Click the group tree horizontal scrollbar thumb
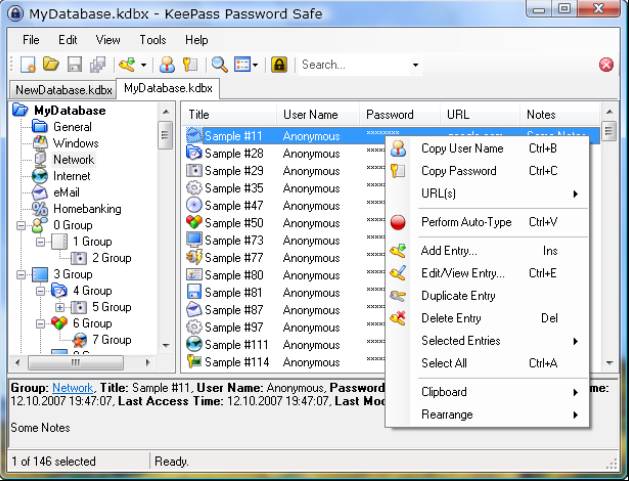Image resolution: width=629 pixels, height=481 pixels. [75, 363]
